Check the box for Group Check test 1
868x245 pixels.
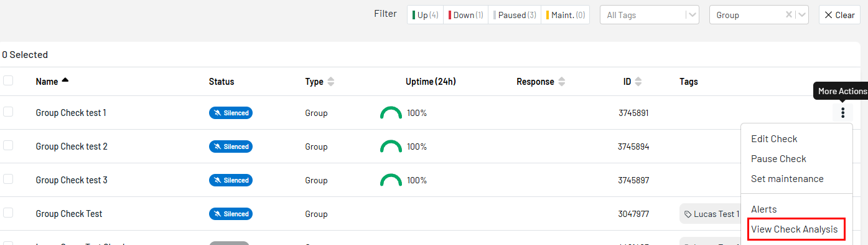point(8,112)
